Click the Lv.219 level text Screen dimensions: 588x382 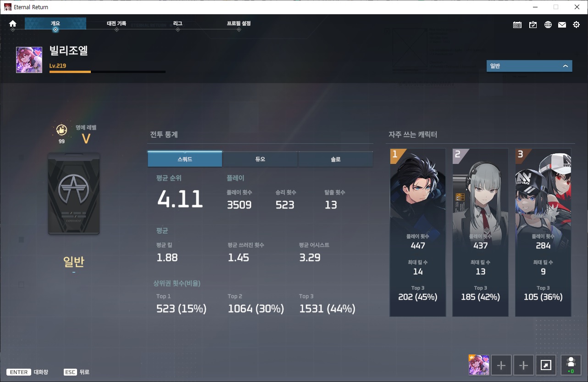tap(58, 66)
